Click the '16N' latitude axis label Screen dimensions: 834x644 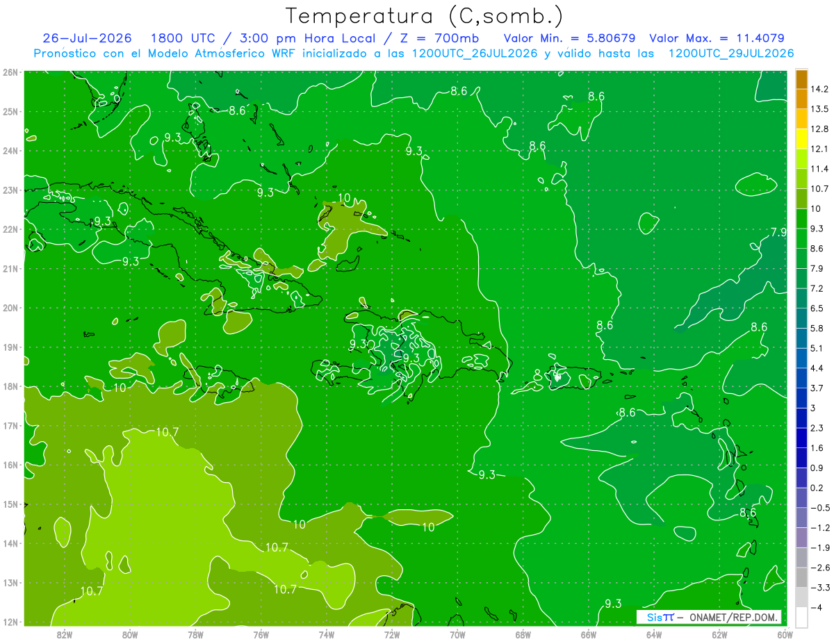pyautogui.click(x=10, y=465)
